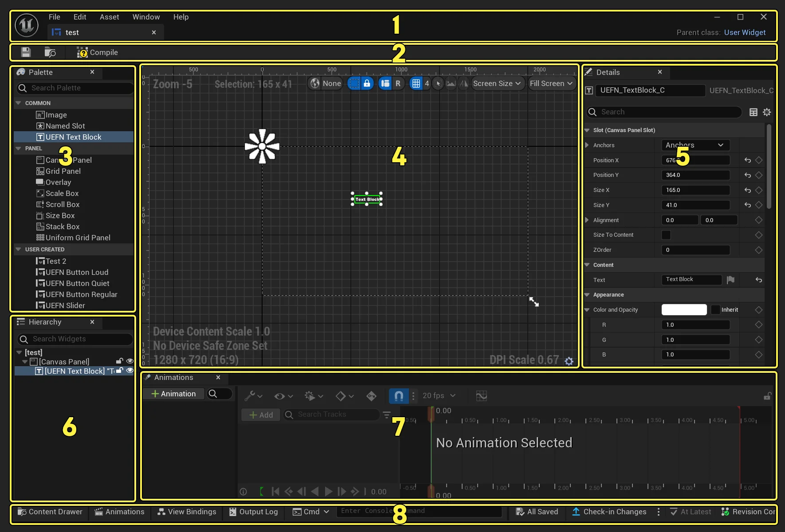Click the Text localization flag icon
This screenshot has height=532, width=785.
[730, 280]
